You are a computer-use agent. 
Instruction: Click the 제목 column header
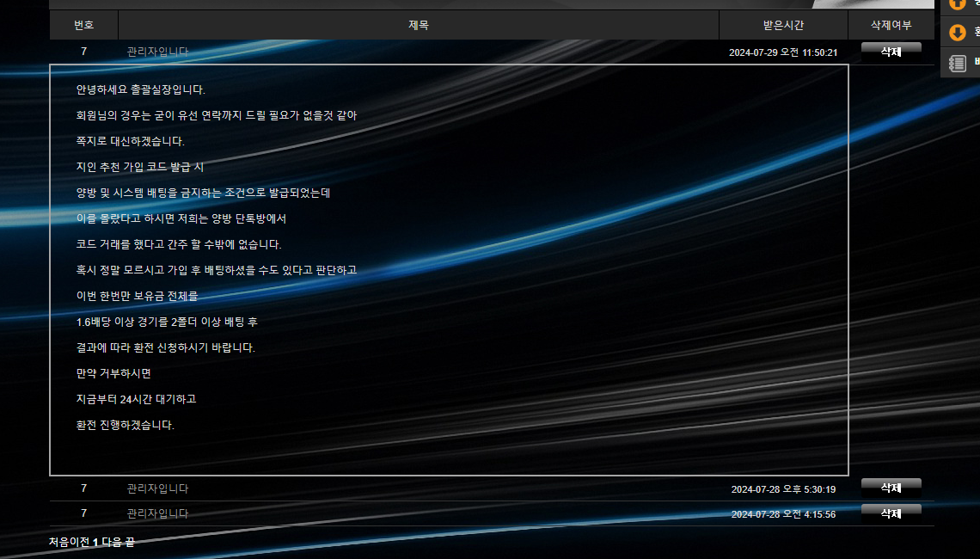click(418, 25)
